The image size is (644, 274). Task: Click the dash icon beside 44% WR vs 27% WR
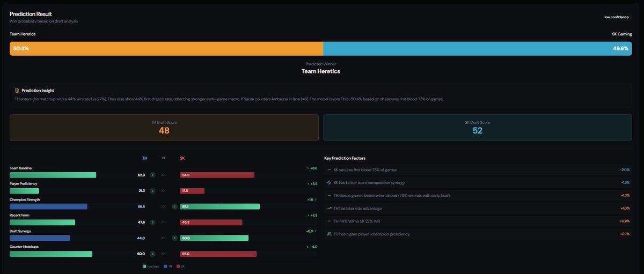329,221
